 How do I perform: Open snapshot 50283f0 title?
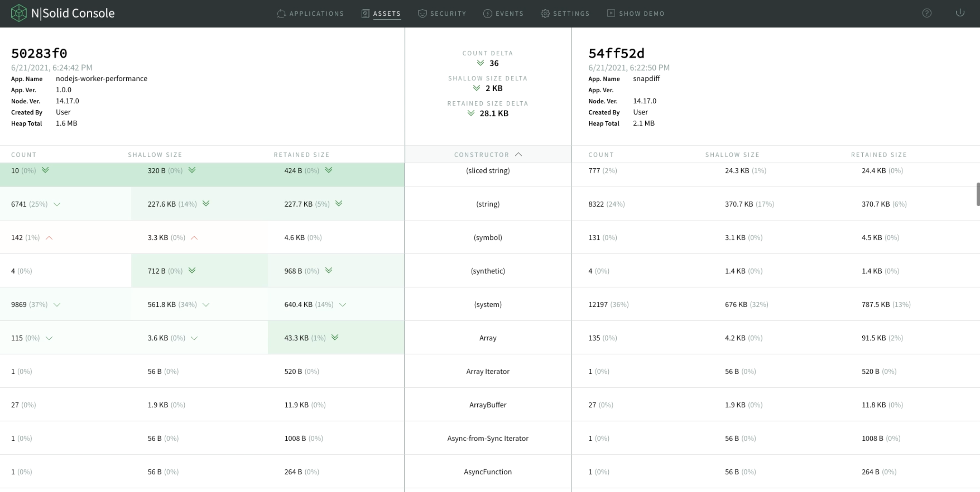39,53
